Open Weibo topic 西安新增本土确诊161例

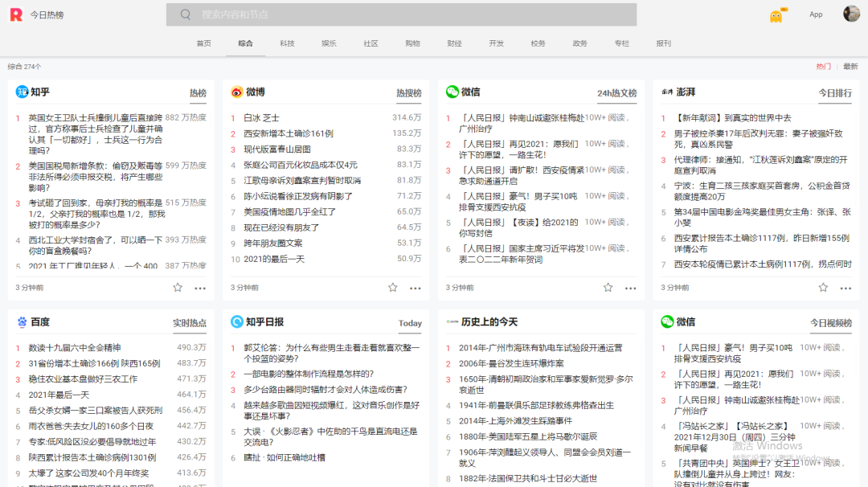click(289, 133)
